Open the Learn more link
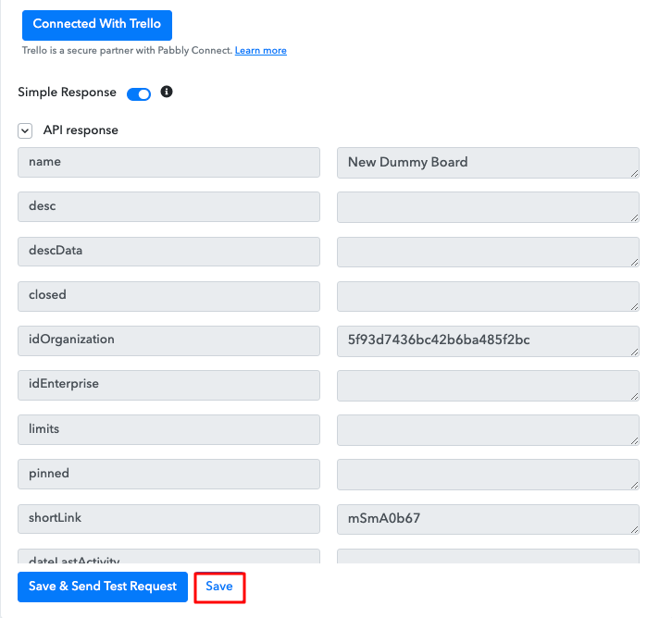Viewport: 672px width, 618px height. pos(261,51)
